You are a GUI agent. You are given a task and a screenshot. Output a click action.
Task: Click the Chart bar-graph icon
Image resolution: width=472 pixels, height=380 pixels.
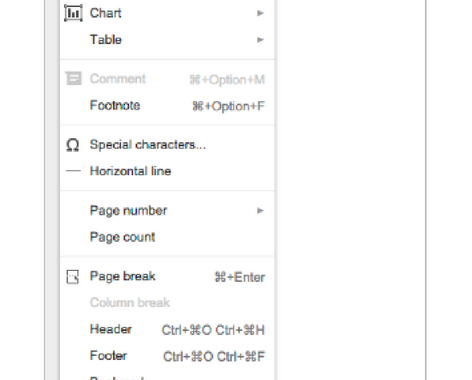[73, 13]
